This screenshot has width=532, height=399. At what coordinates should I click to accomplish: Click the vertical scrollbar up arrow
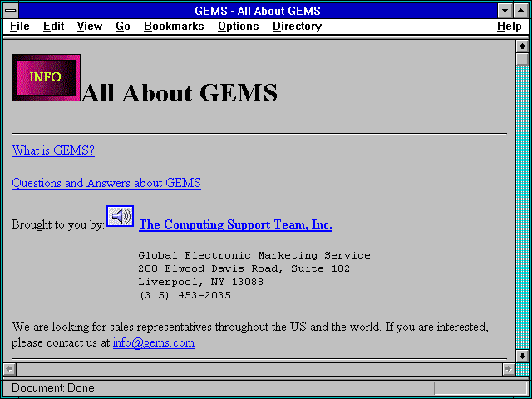click(522, 47)
